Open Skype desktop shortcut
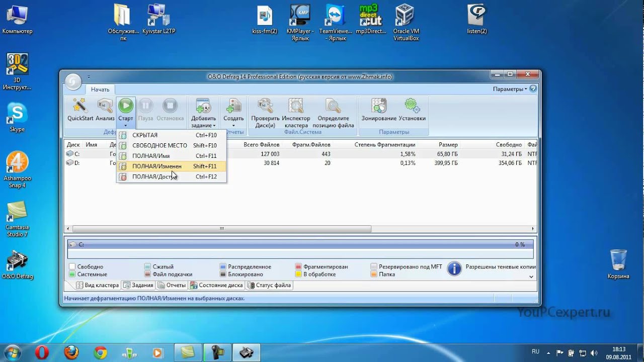 (17, 117)
